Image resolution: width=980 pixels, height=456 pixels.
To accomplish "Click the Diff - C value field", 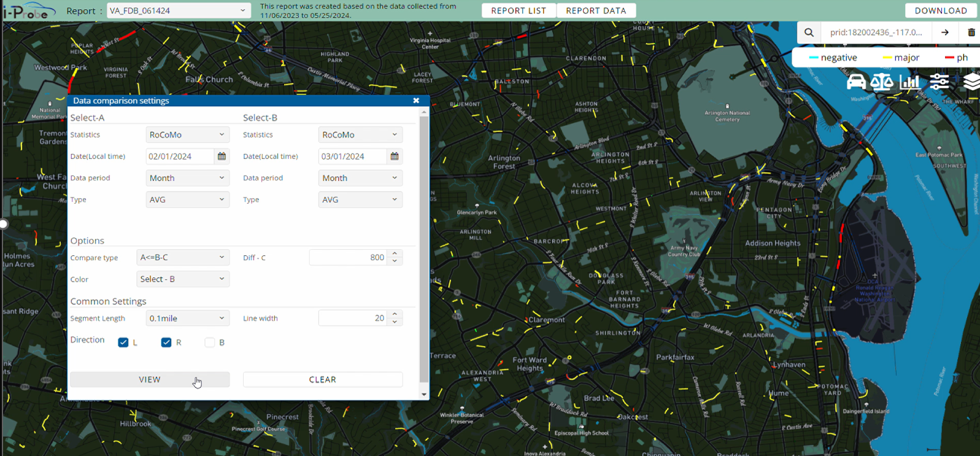I will [348, 258].
